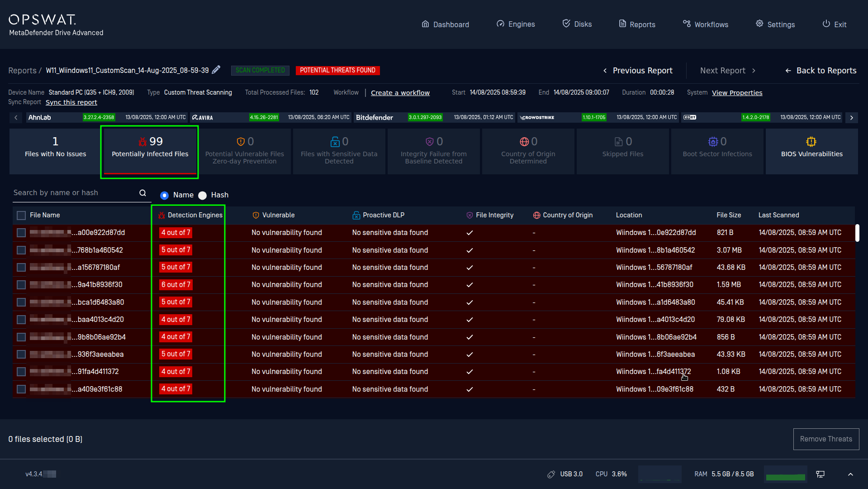This screenshot has width=868, height=489.
Task: Open the Workflows page
Action: pos(706,24)
